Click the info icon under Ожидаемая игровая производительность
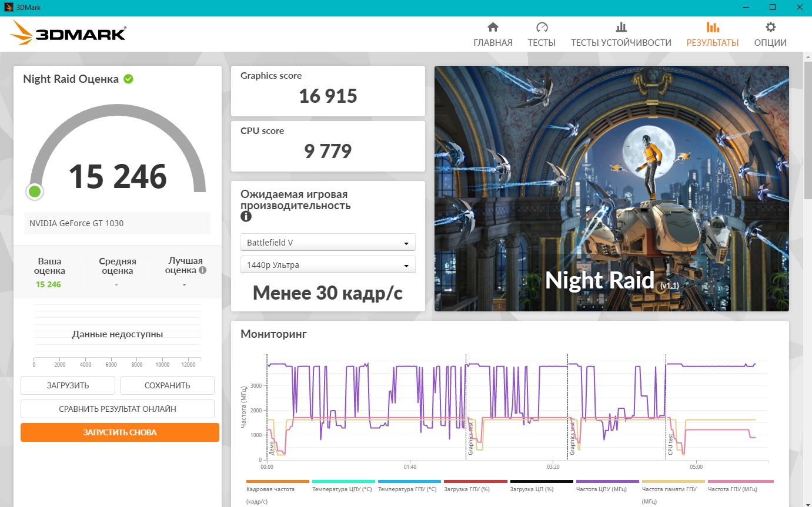Image resolution: width=812 pixels, height=507 pixels. (x=246, y=216)
